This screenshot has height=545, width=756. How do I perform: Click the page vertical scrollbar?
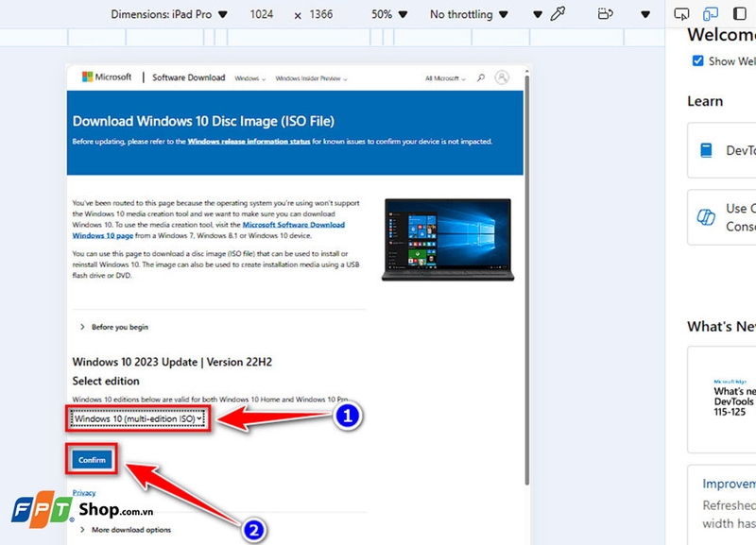click(x=527, y=280)
